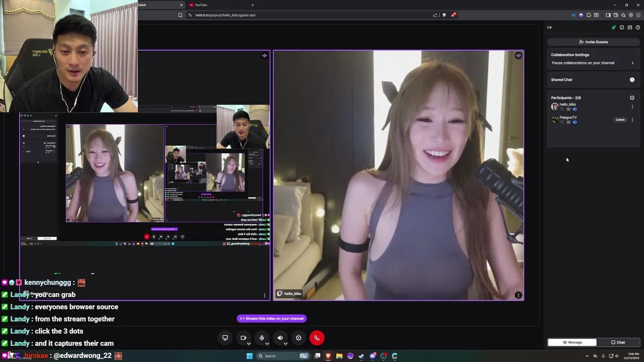Click the taskbar Search box
Viewport: 644px width, 362px height.
click(x=283, y=356)
